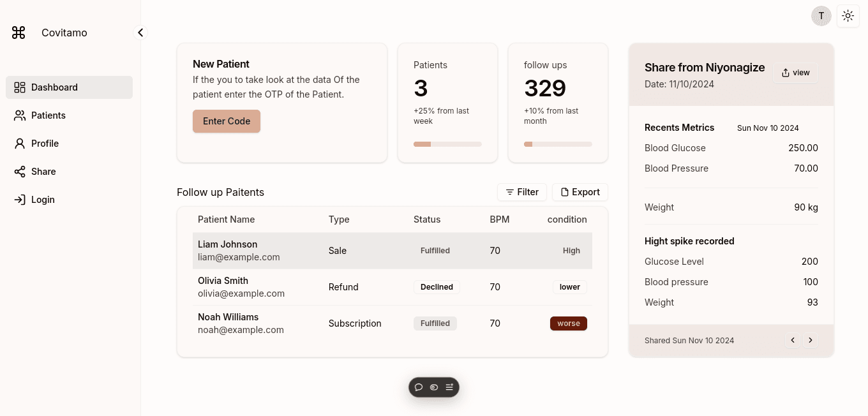868x416 pixels.
Task: Click the Enter Code button
Action: click(227, 121)
